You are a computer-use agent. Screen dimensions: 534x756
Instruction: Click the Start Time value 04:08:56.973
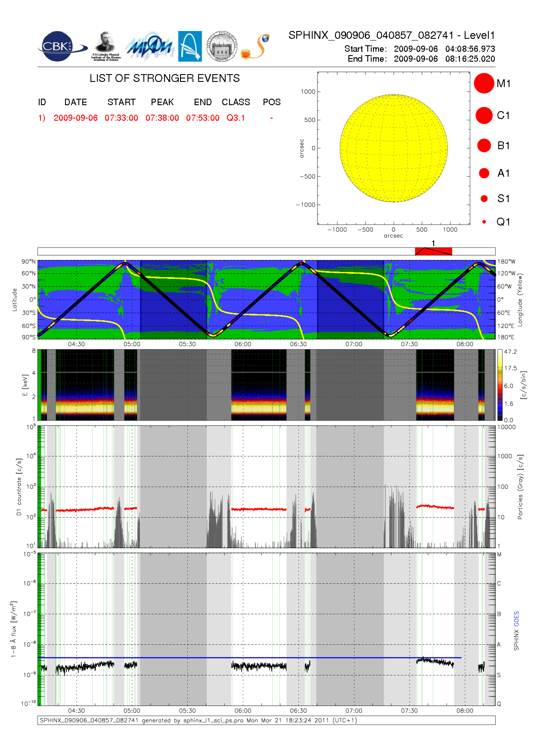470,49
